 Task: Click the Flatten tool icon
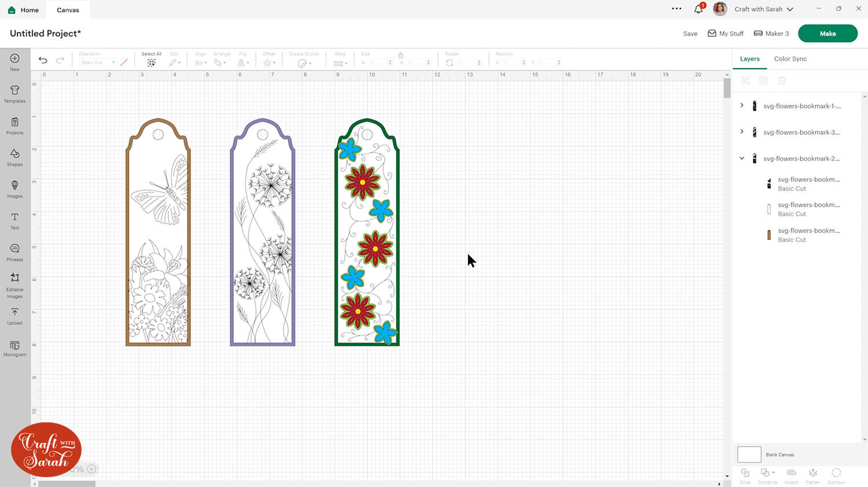point(813,473)
